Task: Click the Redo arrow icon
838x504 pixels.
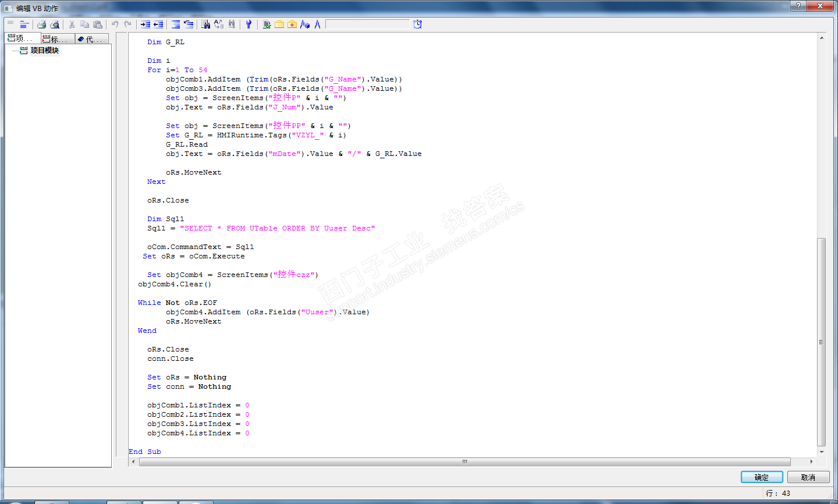Action: click(127, 24)
